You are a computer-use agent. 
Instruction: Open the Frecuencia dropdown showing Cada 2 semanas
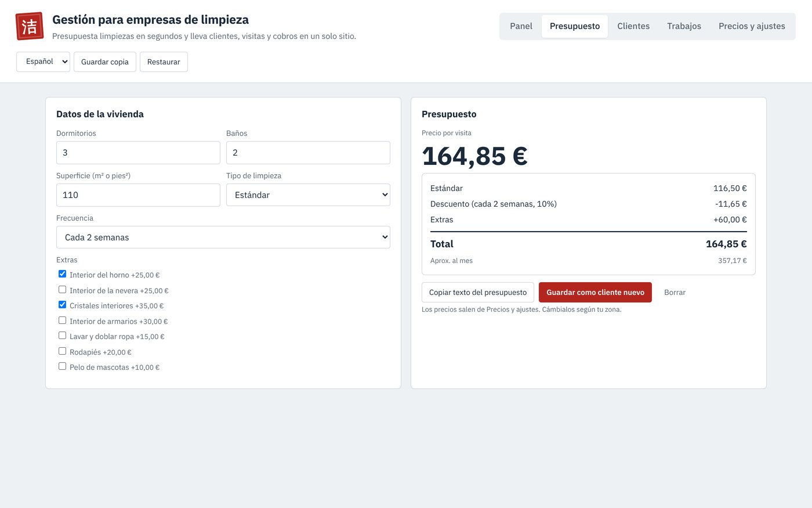tap(223, 237)
